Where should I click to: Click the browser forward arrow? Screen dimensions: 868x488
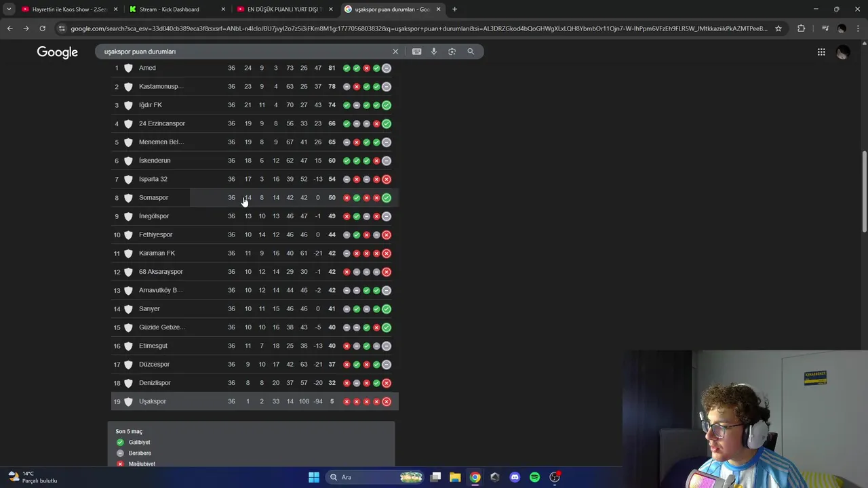click(26, 28)
